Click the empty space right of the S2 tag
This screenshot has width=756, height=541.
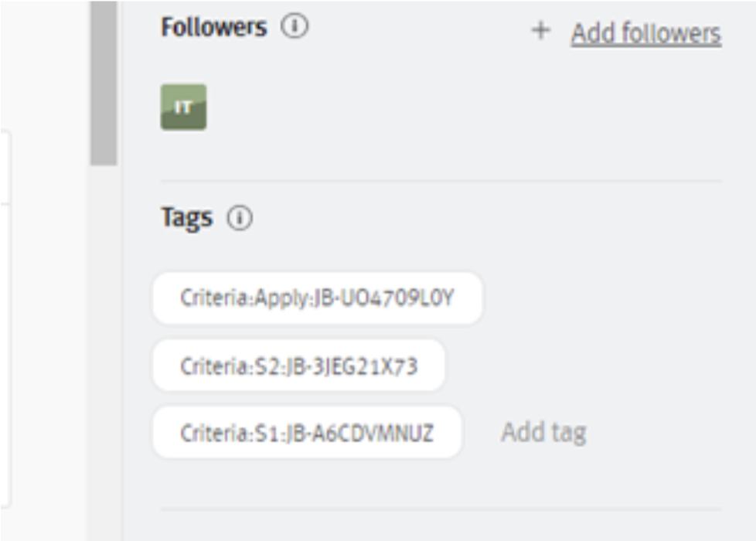click(x=584, y=366)
